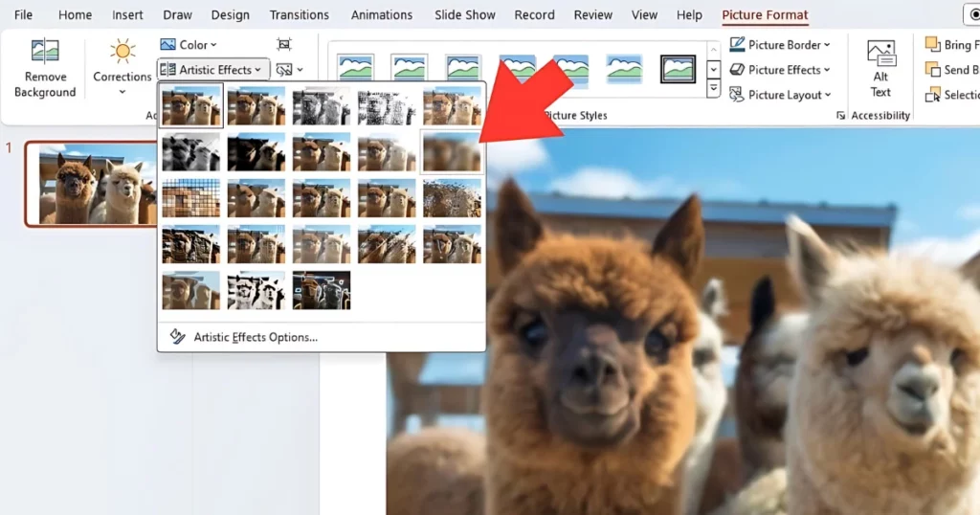Apply the Cutout artistic effect
Screen dimensions: 980x515
click(191, 291)
